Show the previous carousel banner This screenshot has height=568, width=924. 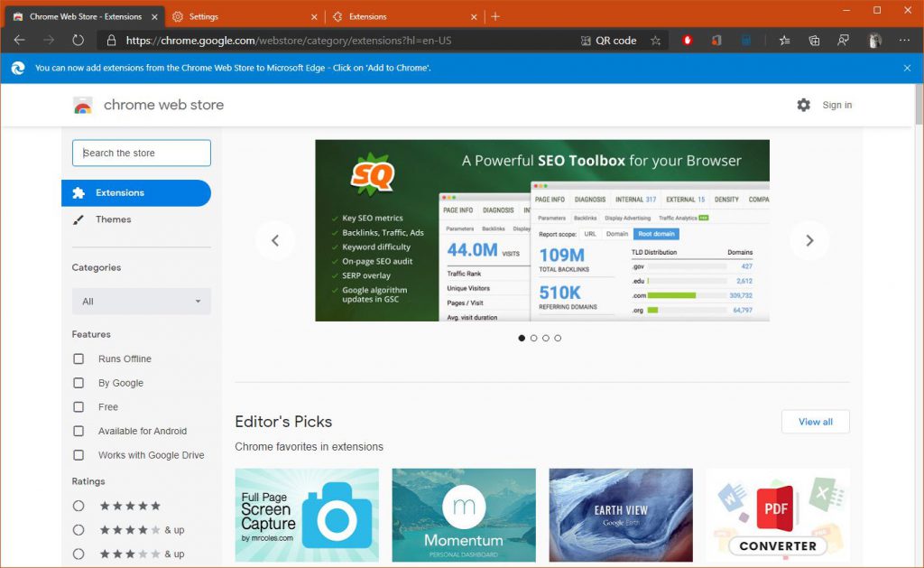275,240
